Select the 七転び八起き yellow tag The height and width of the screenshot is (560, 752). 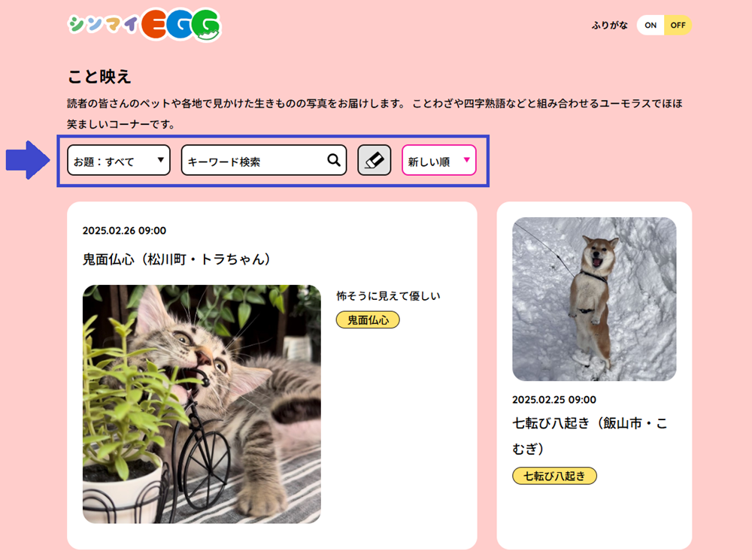click(554, 476)
